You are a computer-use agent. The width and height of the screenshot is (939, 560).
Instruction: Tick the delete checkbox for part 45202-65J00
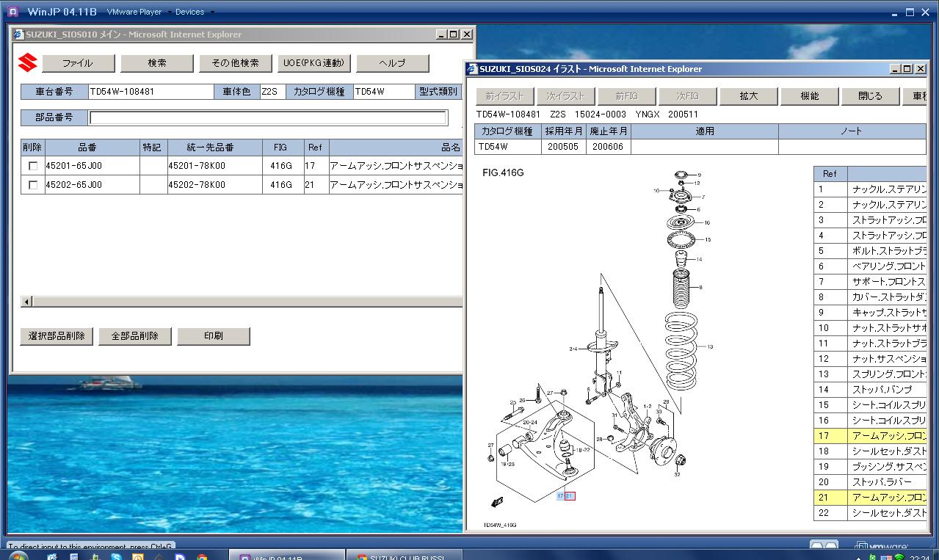coord(33,185)
